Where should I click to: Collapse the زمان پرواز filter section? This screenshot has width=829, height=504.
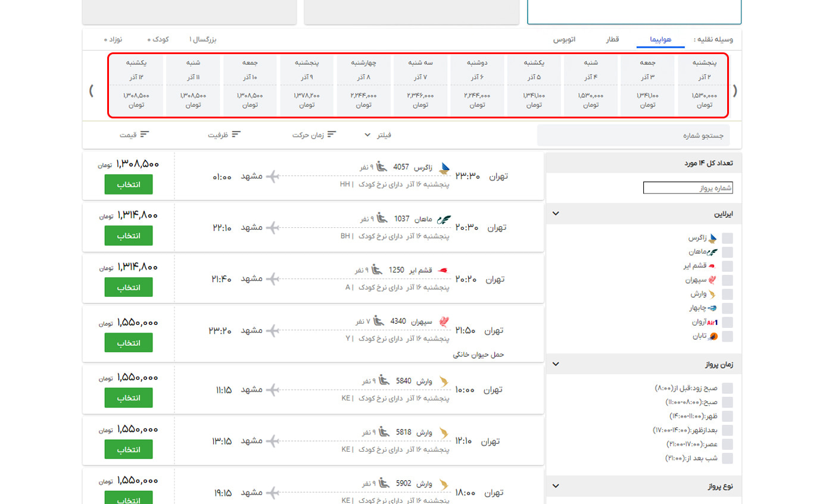(556, 364)
